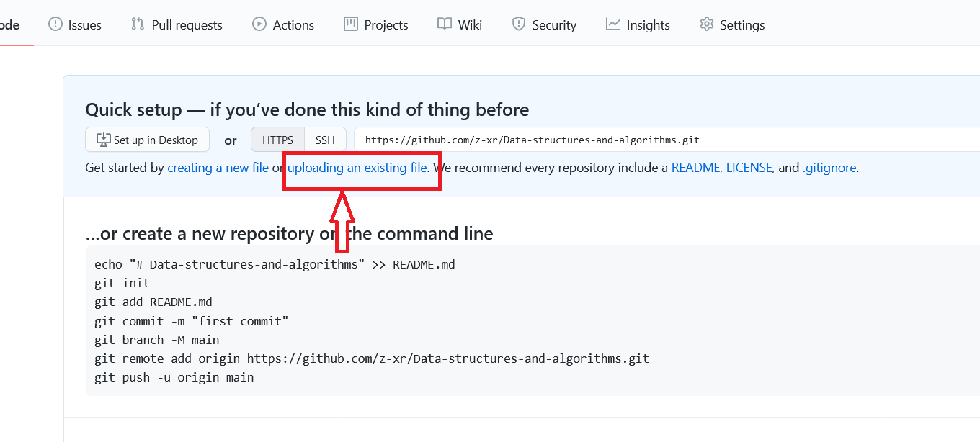Open the LICENSE link
Image resolution: width=980 pixels, height=442 pixels.
tap(749, 168)
